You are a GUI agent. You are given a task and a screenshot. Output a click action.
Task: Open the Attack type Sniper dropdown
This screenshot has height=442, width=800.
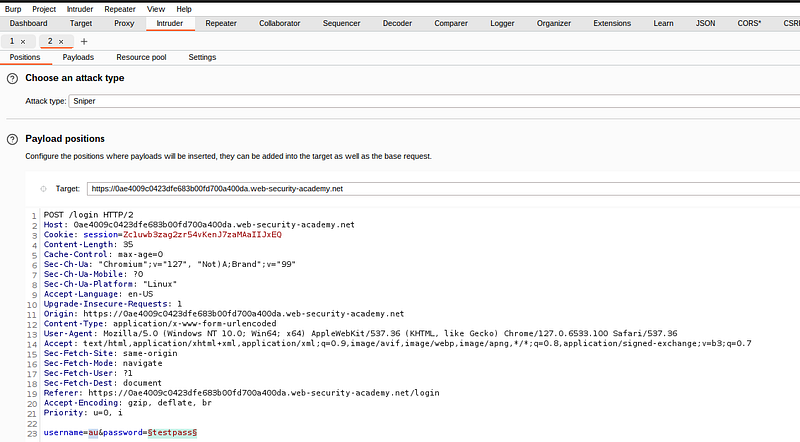434,101
